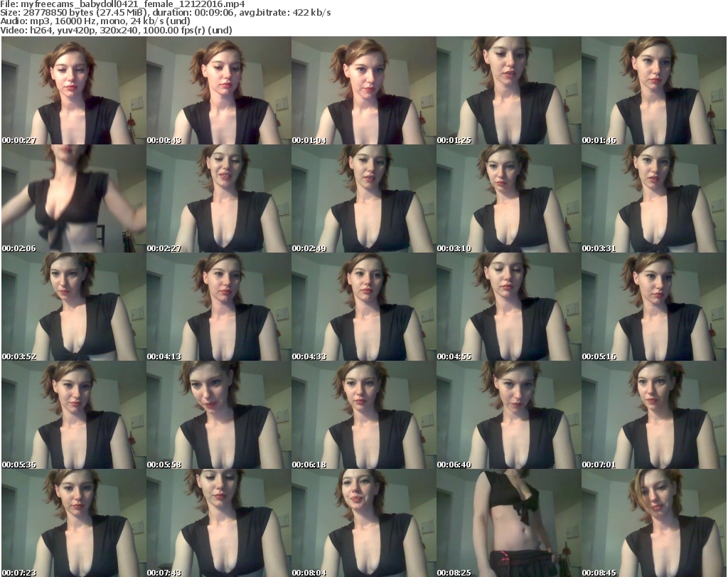Select the frame at 00:06:18
The image size is (728, 577).
pyautogui.click(x=363, y=415)
